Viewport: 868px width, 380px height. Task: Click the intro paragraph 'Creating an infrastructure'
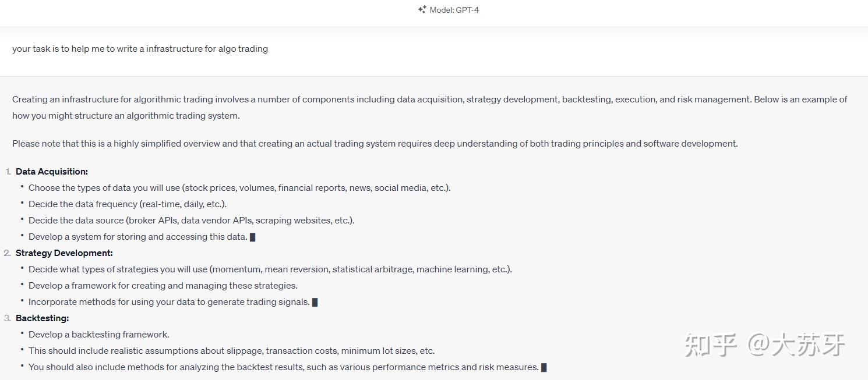430,108
